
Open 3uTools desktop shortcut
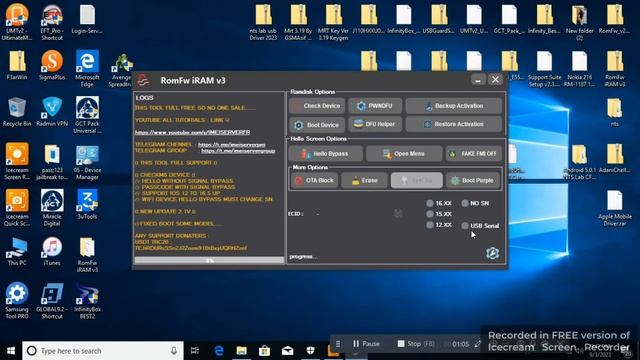click(87, 204)
